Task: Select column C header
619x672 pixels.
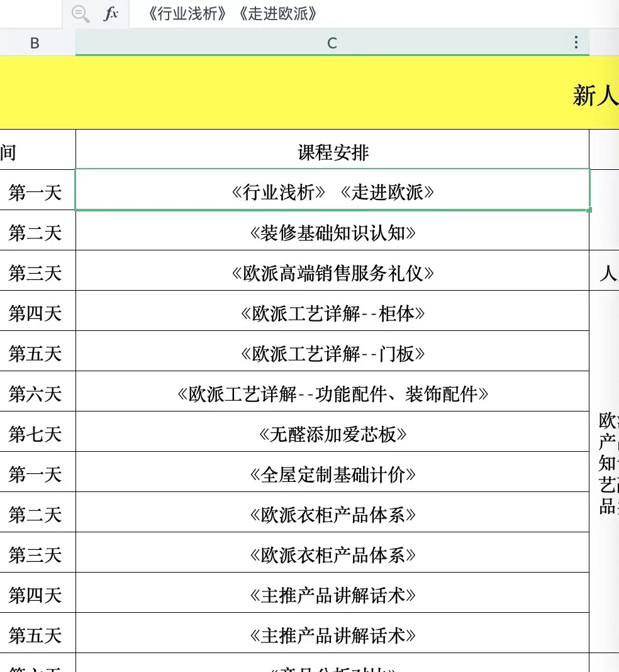Action: click(332, 43)
